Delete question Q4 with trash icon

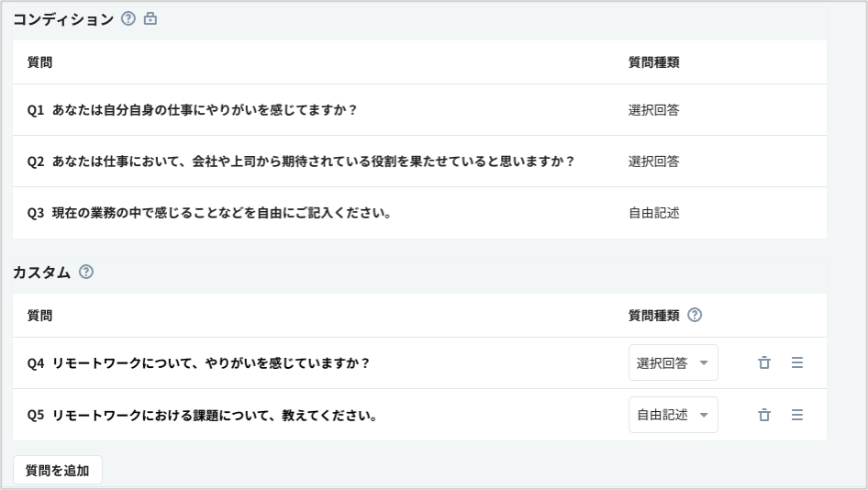(763, 362)
